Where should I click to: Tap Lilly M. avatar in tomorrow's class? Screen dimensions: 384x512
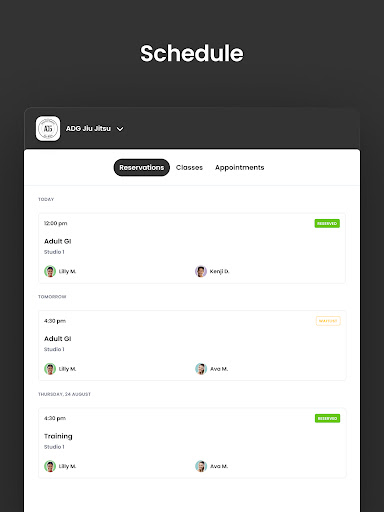50,369
